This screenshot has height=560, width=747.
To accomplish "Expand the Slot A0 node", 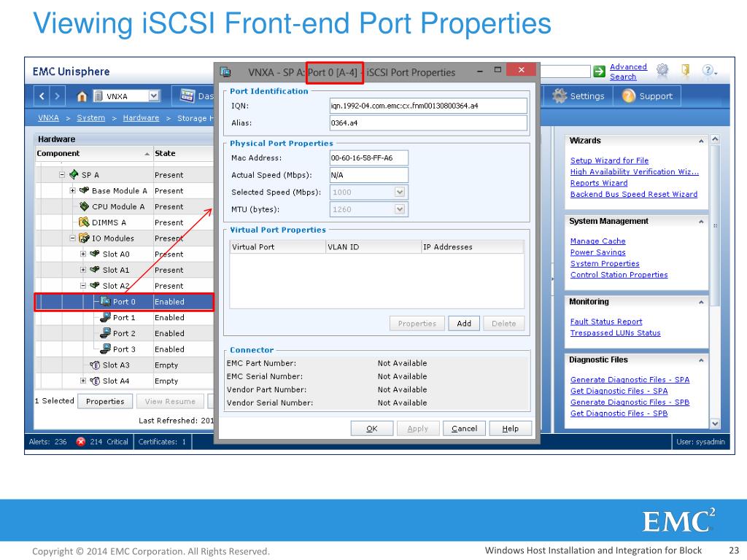I will (x=83, y=254).
